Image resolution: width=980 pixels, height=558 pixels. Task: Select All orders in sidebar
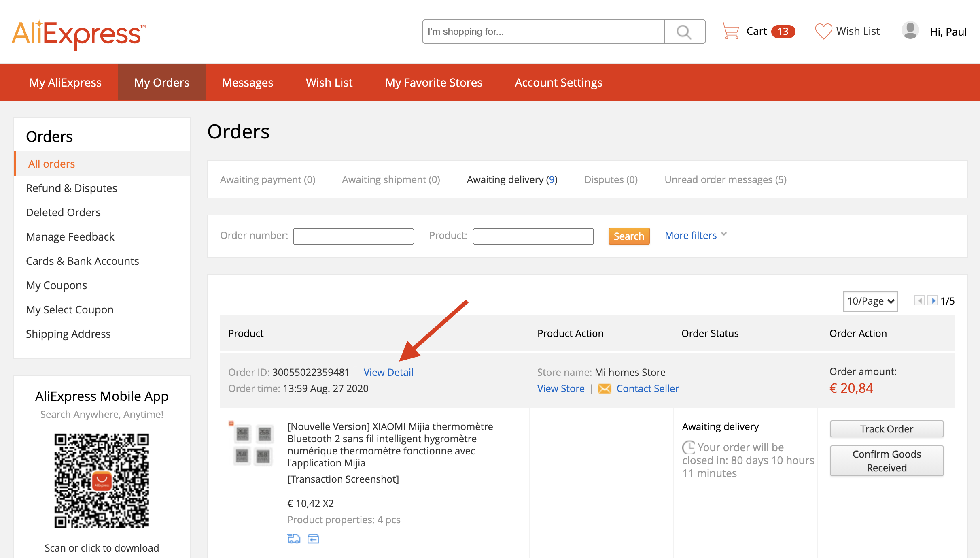point(102,164)
